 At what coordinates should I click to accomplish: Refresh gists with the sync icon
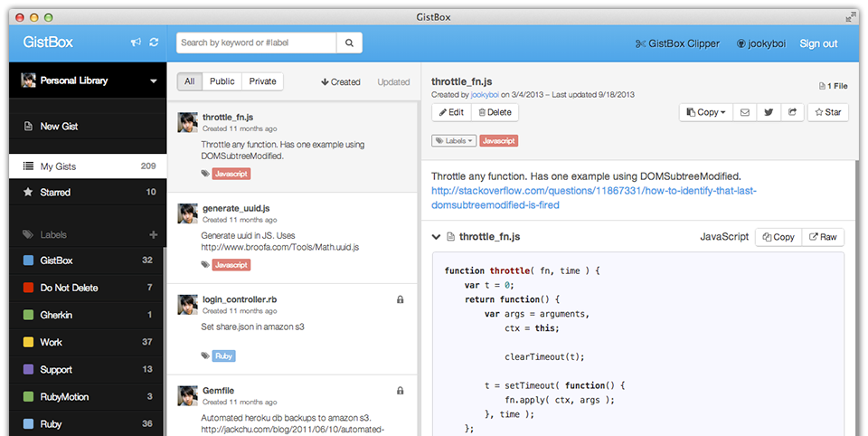[154, 43]
